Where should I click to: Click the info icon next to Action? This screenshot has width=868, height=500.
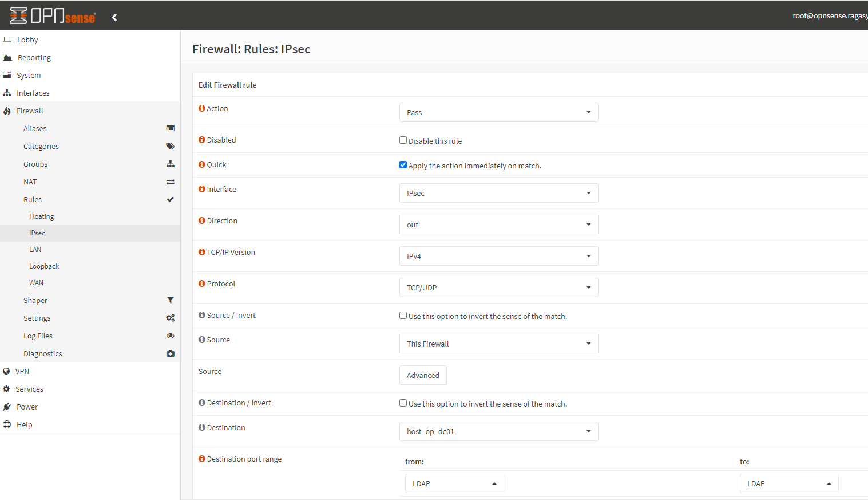201,107
